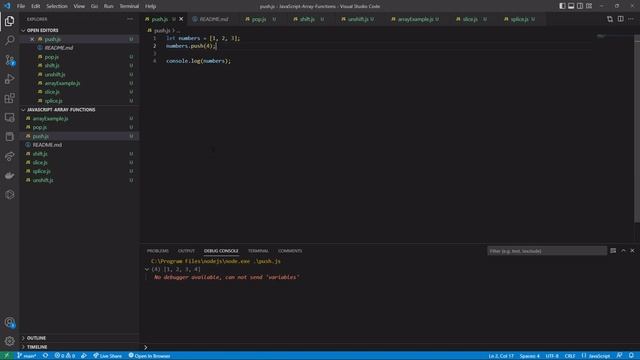Open the Remote Explorer view

pos(9,118)
